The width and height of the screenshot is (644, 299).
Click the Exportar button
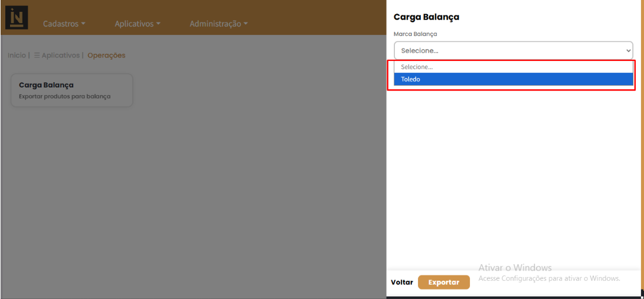443,282
